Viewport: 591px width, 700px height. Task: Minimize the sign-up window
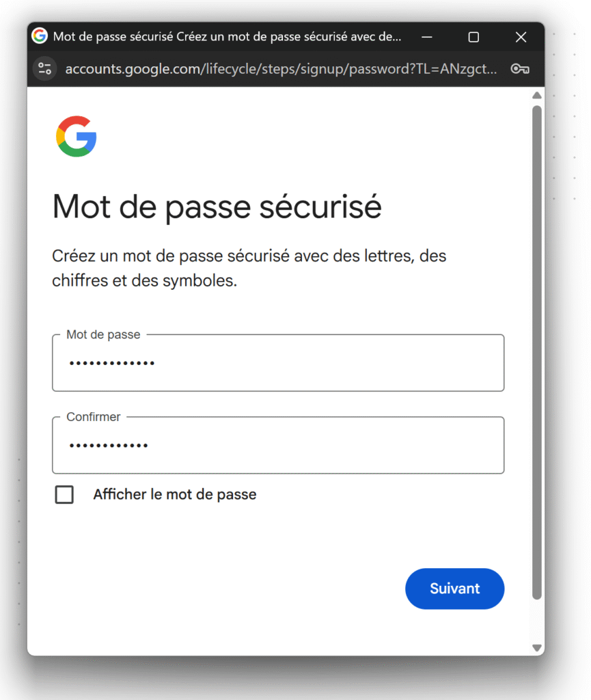tap(427, 37)
